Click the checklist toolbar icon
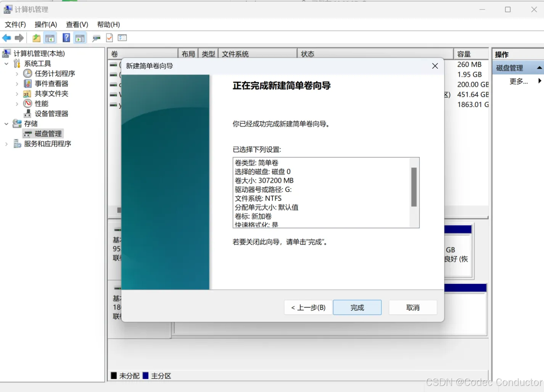Image resolution: width=544 pixels, height=392 pixels. (122, 38)
